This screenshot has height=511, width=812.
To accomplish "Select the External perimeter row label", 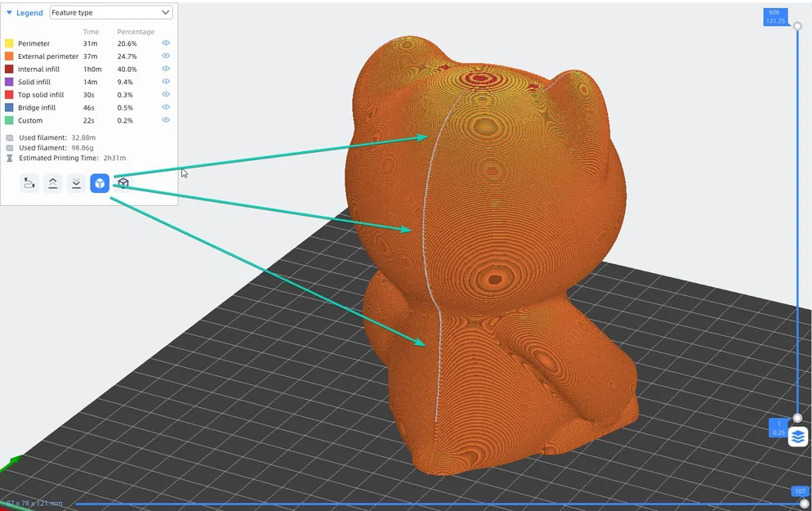I will coord(48,56).
